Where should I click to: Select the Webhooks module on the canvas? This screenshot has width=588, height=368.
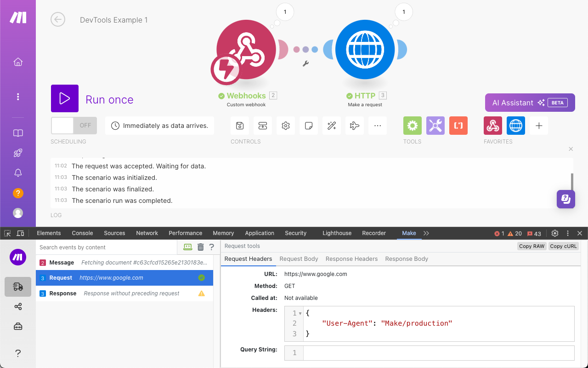coord(246,49)
